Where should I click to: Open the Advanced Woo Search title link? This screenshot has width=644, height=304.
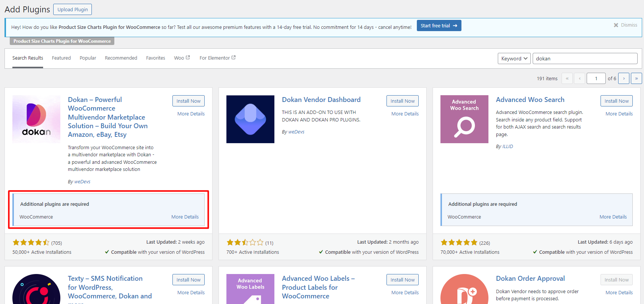[530, 100]
